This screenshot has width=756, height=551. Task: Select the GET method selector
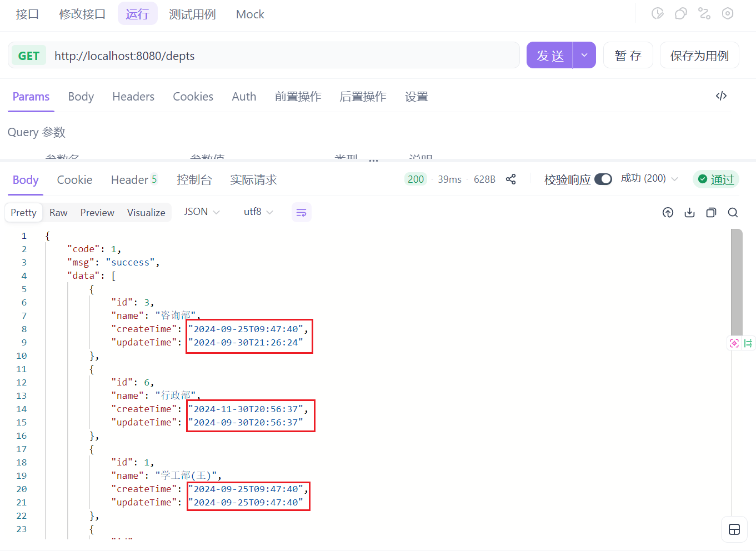[x=29, y=56]
